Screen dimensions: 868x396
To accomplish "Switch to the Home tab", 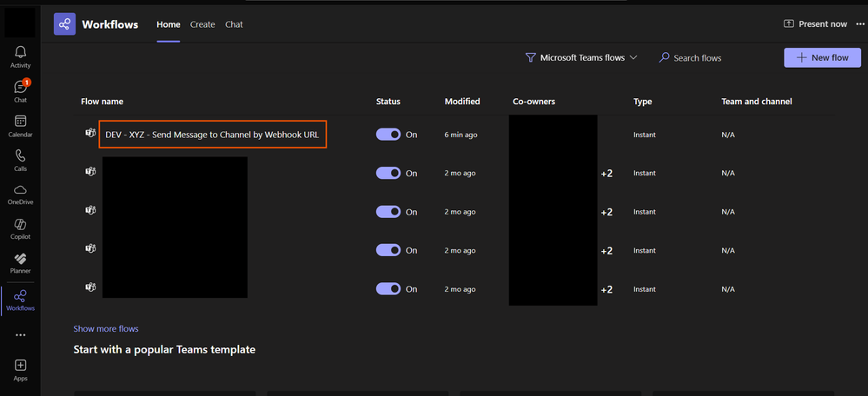I will (x=169, y=24).
